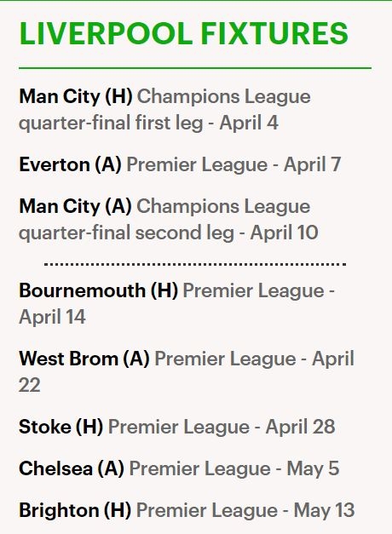392x534 pixels.
Task: Select the quarter-final second leg April 10 text
Action: pyautogui.click(x=169, y=233)
